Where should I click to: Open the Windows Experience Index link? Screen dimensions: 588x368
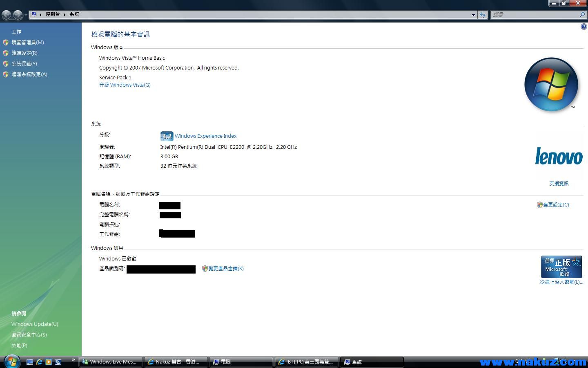tap(205, 136)
